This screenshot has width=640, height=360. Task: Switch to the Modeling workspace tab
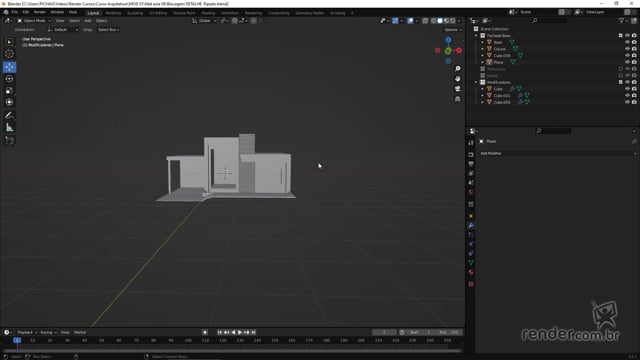pos(113,13)
